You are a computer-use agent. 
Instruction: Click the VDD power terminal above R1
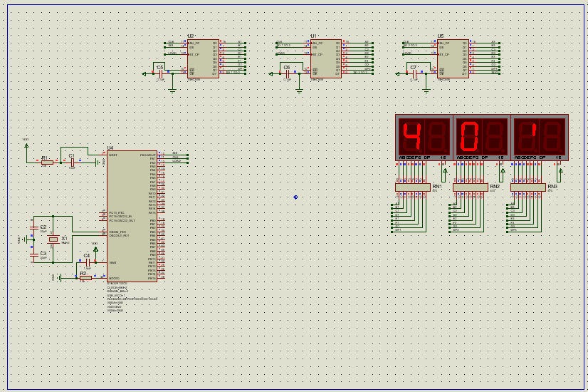(26, 145)
